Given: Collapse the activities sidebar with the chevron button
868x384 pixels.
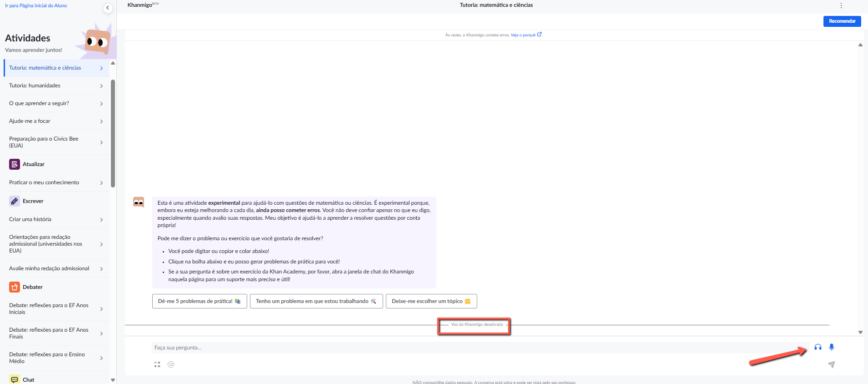Looking at the screenshot, I should 108,8.
